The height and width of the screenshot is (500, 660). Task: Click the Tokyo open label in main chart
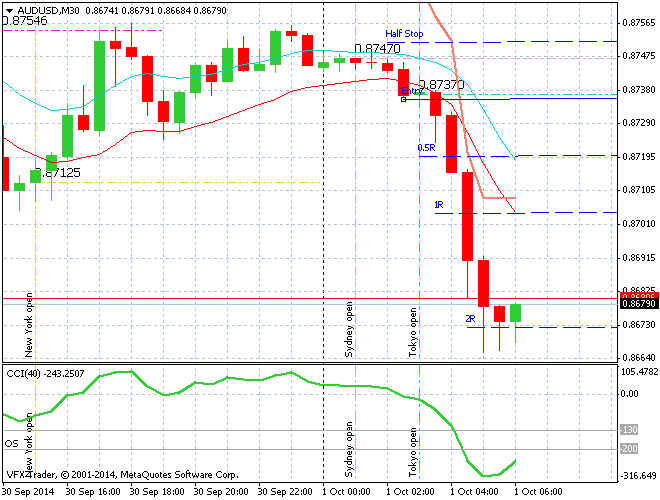[411, 324]
